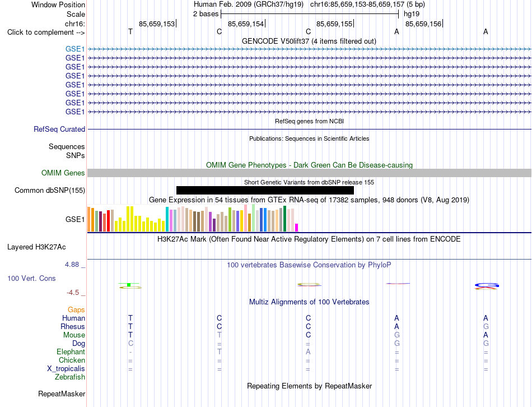This screenshot has width=532, height=407.
Task: Select the Mouse species row label
Action: click(74, 335)
